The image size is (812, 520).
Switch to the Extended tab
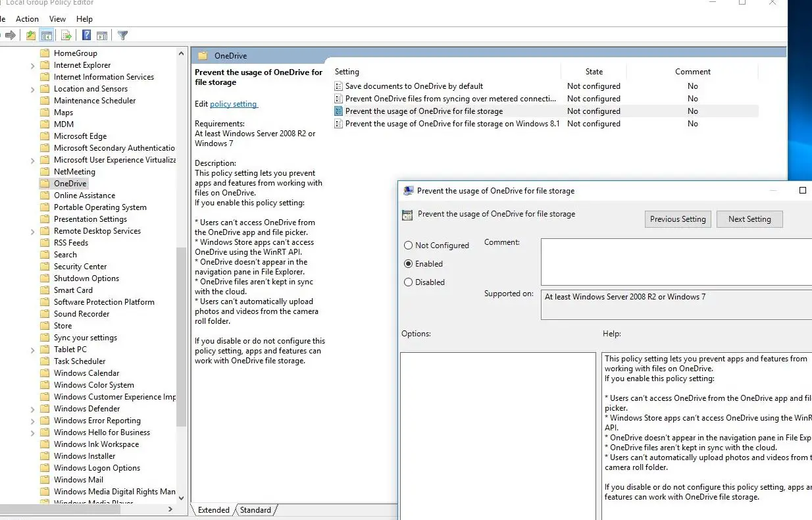pos(213,510)
